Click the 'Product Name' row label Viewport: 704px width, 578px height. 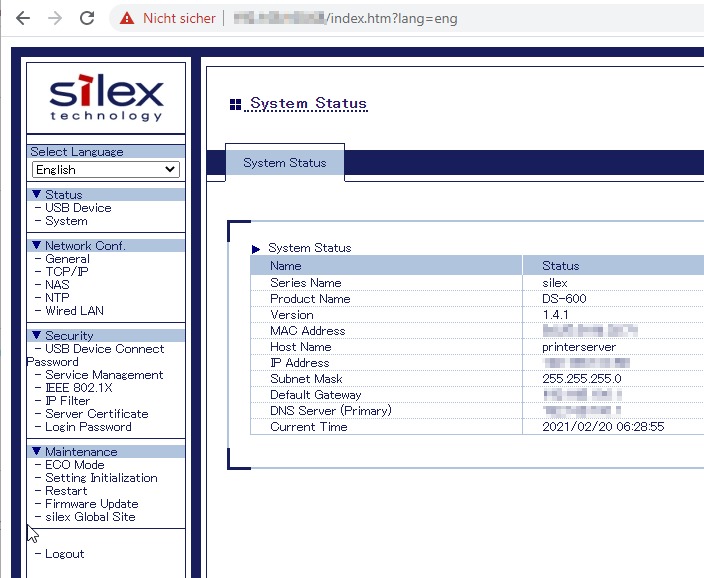click(310, 299)
